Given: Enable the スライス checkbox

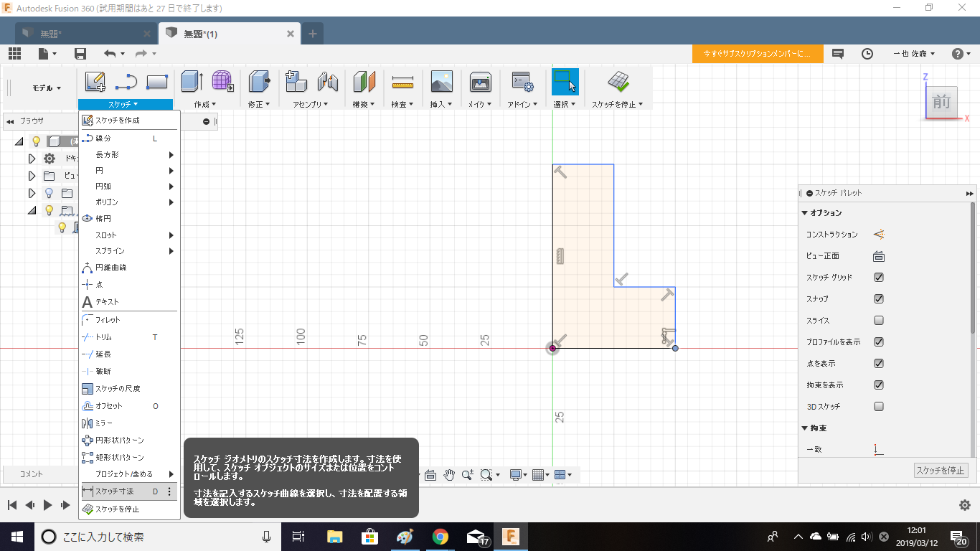Looking at the screenshot, I should click(879, 321).
